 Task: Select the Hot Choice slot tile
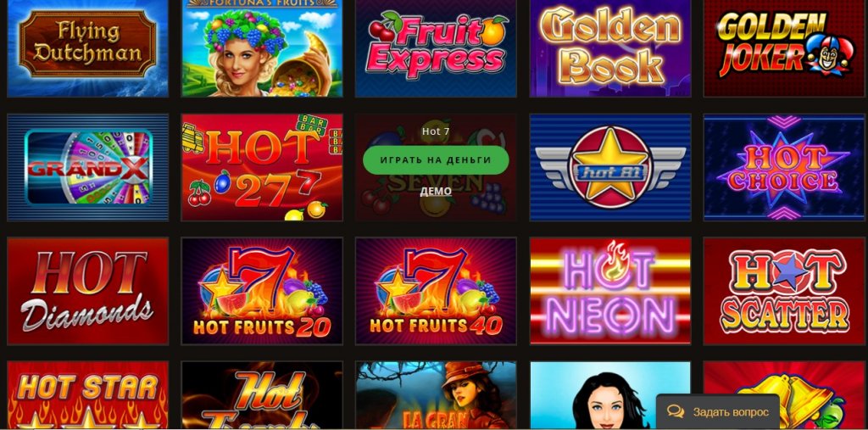[x=784, y=167]
